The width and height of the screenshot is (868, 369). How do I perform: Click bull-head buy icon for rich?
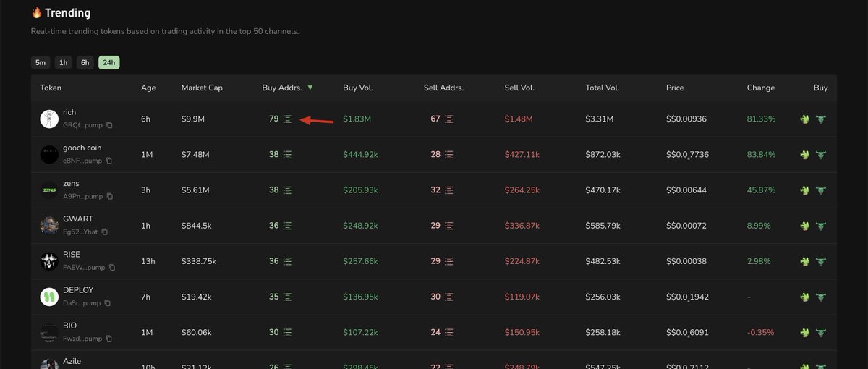coord(821,119)
